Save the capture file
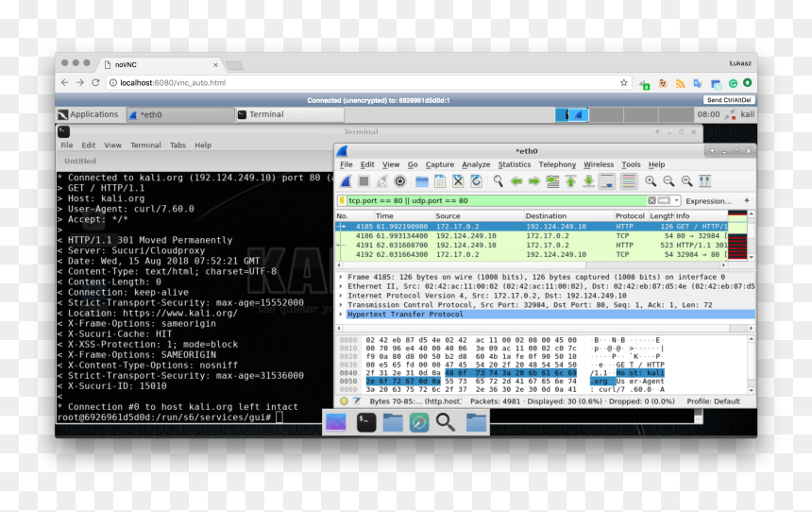Viewport: 812px width, 512px height. click(x=440, y=181)
